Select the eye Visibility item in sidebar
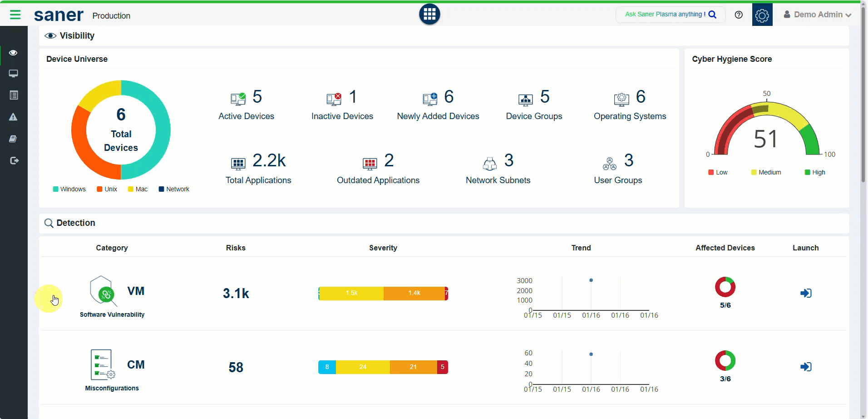The image size is (868, 419). click(14, 53)
